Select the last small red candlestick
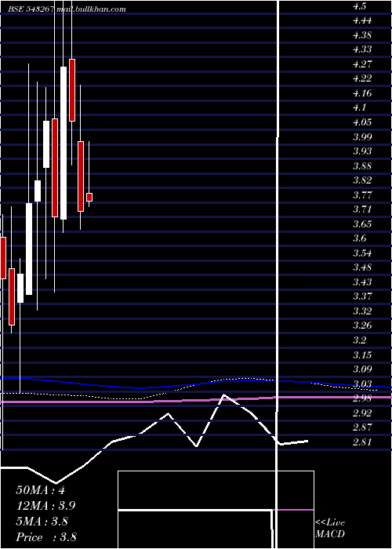This screenshot has width=392, height=549. click(89, 197)
